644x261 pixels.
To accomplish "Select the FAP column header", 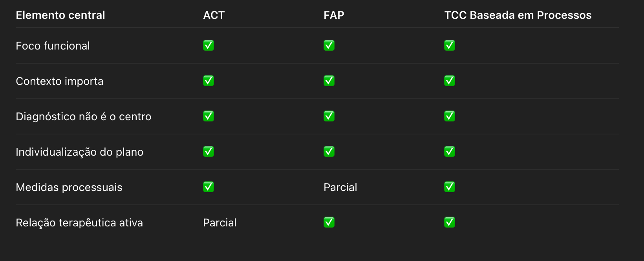I will coord(334,15).
